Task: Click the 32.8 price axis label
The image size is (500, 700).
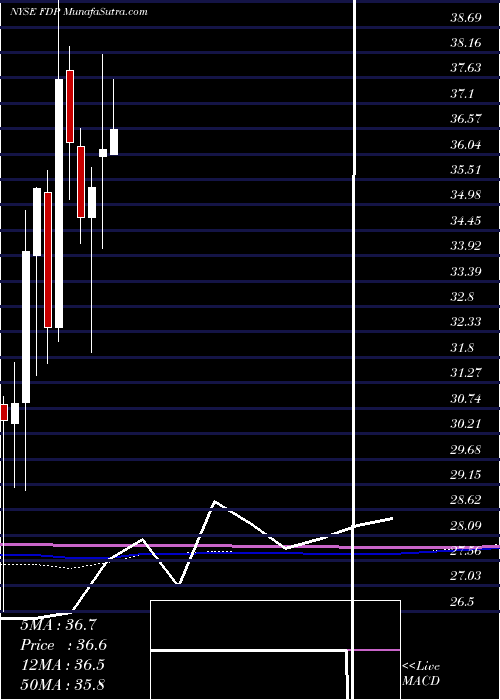Action: (462, 297)
